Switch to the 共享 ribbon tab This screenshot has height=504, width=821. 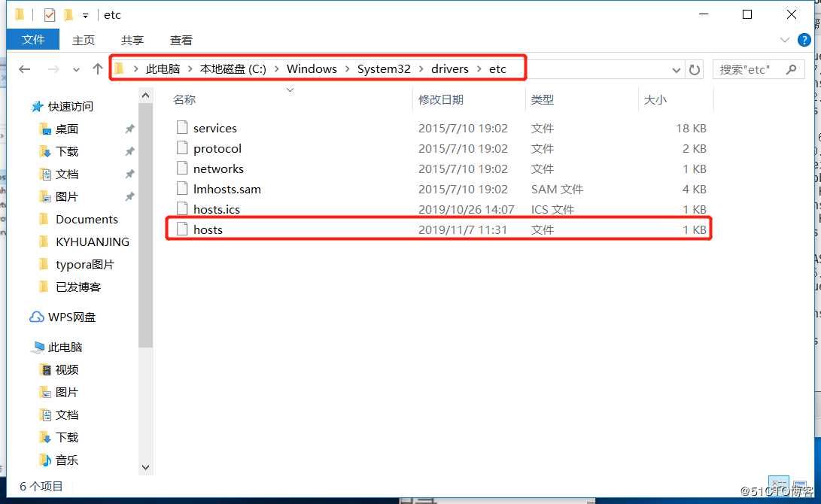point(132,41)
